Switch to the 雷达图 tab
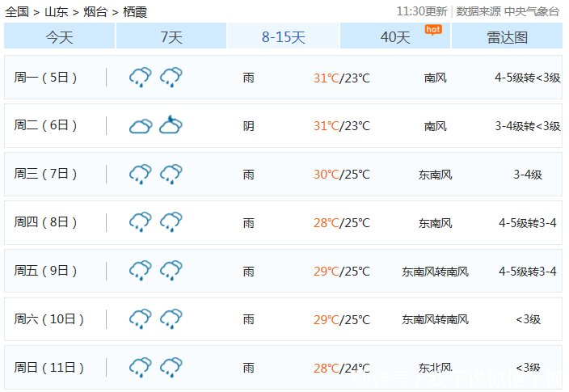This screenshot has height=392, width=569. (x=507, y=36)
